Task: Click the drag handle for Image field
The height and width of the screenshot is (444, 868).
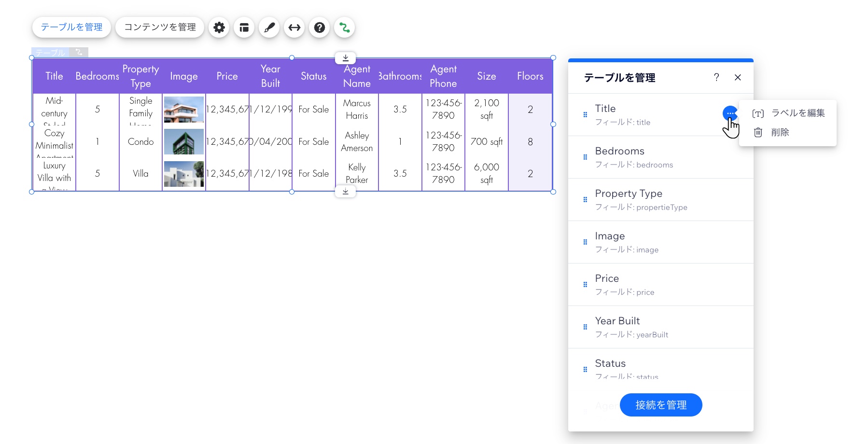Action: [585, 242]
